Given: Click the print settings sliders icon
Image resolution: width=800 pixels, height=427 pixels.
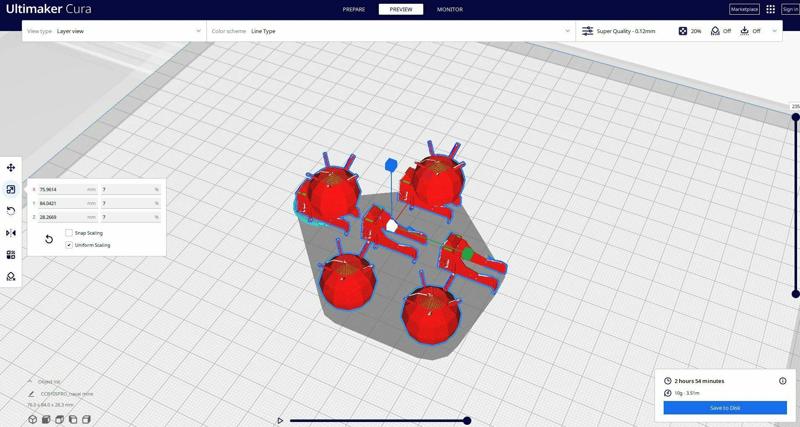Looking at the screenshot, I should tap(588, 31).
